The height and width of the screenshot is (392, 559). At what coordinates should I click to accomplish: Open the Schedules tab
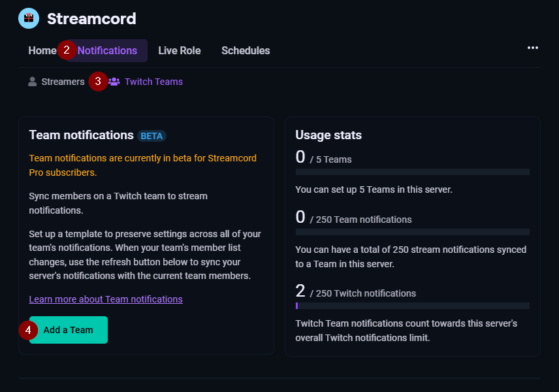[246, 50]
